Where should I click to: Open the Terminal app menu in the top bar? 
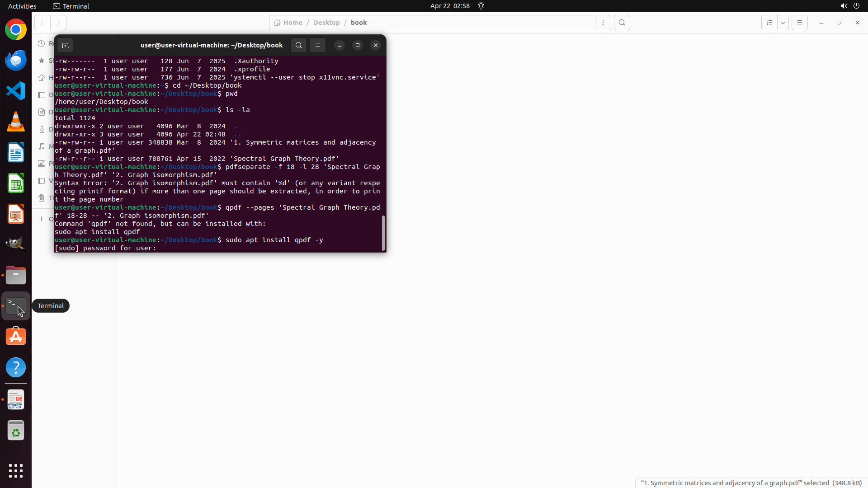click(x=71, y=6)
